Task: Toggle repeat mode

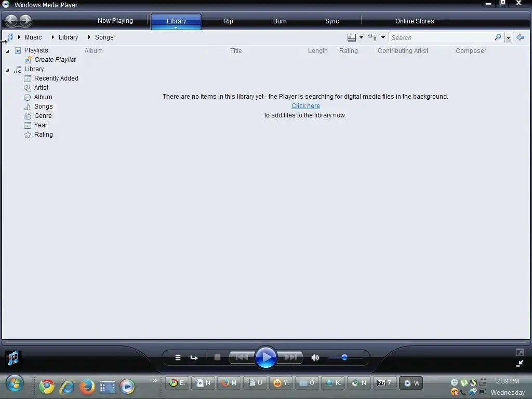Action: [194, 357]
